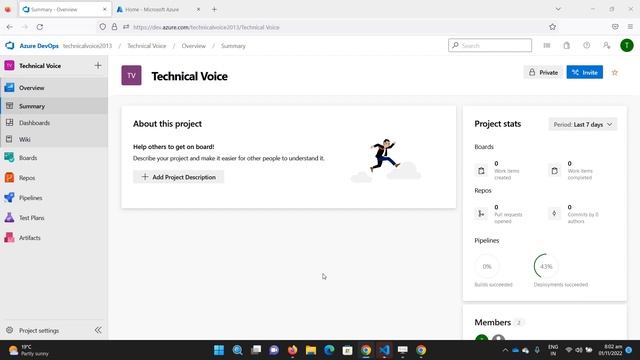Open user settings icon in header
Screen dimensions: 640x360
pos(607,45)
